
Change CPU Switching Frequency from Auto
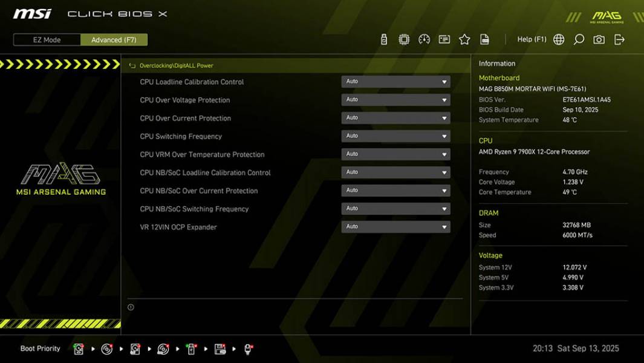click(395, 136)
